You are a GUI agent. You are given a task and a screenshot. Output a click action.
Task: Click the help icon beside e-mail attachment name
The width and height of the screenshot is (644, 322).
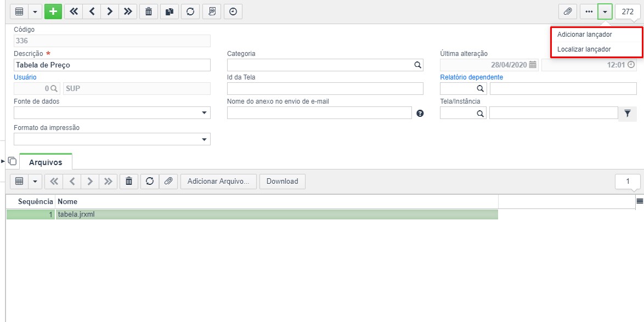click(x=420, y=114)
